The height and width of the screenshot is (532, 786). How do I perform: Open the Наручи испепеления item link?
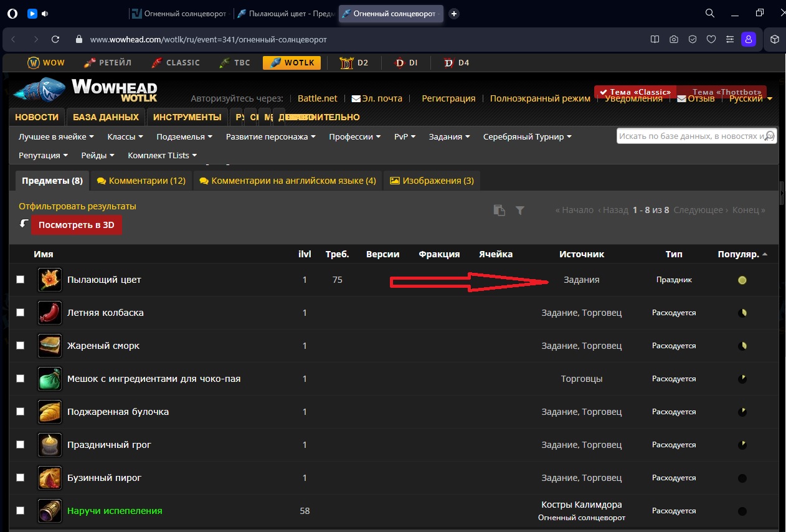tap(115, 511)
